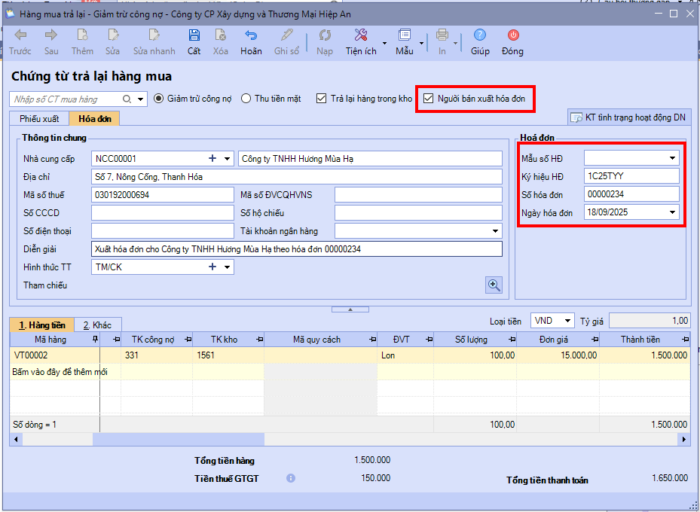
Task: Click the Hoãn (undo) toolbar icon
Action: pyautogui.click(x=251, y=36)
